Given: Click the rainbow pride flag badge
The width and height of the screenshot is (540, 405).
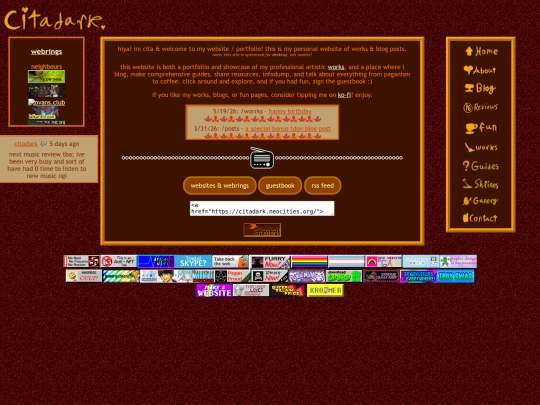Looking at the screenshot, I should 309,262.
